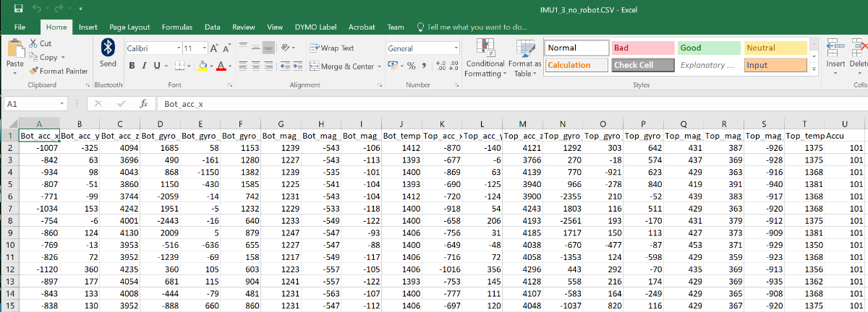Expand the General number format dropdown
Image resolution: width=868 pixels, height=312 pixels.
click(456, 48)
